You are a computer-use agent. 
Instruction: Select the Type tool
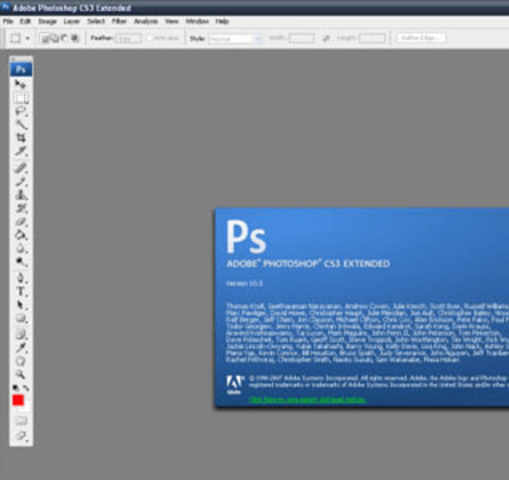[x=21, y=292]
